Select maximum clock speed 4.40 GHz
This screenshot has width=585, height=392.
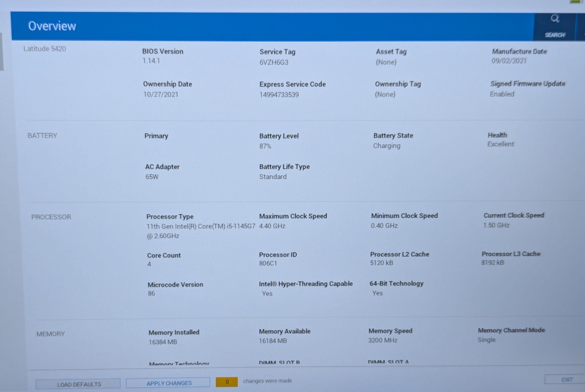pyautogui.click(x=272, y=226)
